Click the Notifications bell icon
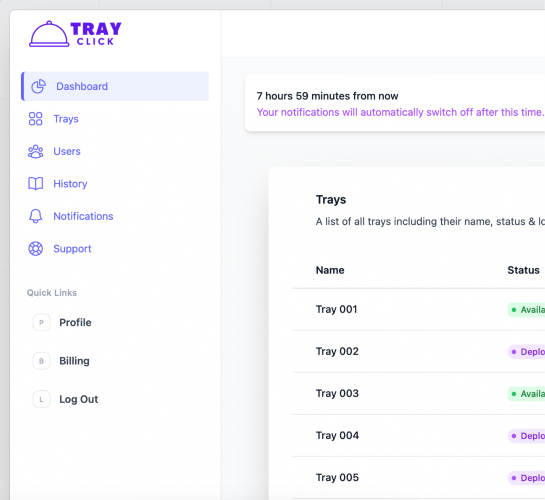The height and width of the screenshot is (500, 545). (35, 216)
